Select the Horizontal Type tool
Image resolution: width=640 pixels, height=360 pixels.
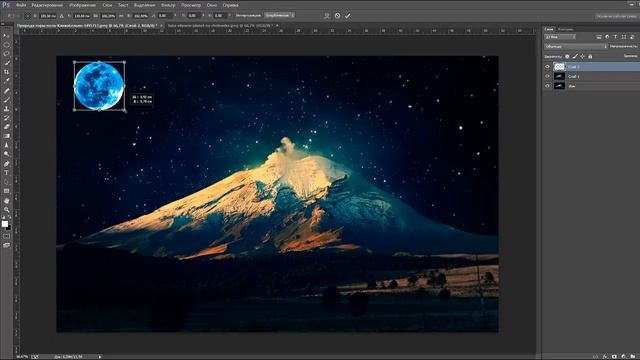7,173
